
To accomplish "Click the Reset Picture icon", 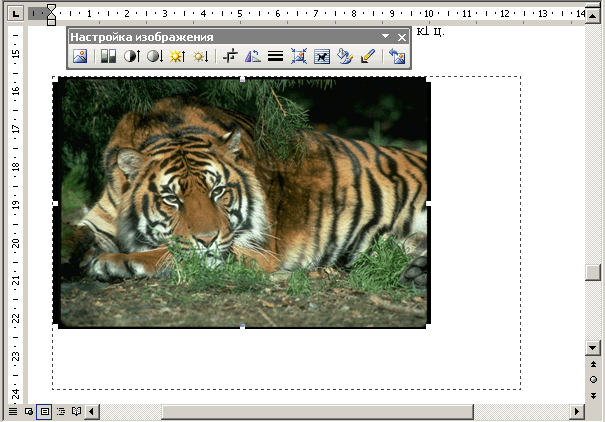I will pyautogui.click(x=397, y=57).
